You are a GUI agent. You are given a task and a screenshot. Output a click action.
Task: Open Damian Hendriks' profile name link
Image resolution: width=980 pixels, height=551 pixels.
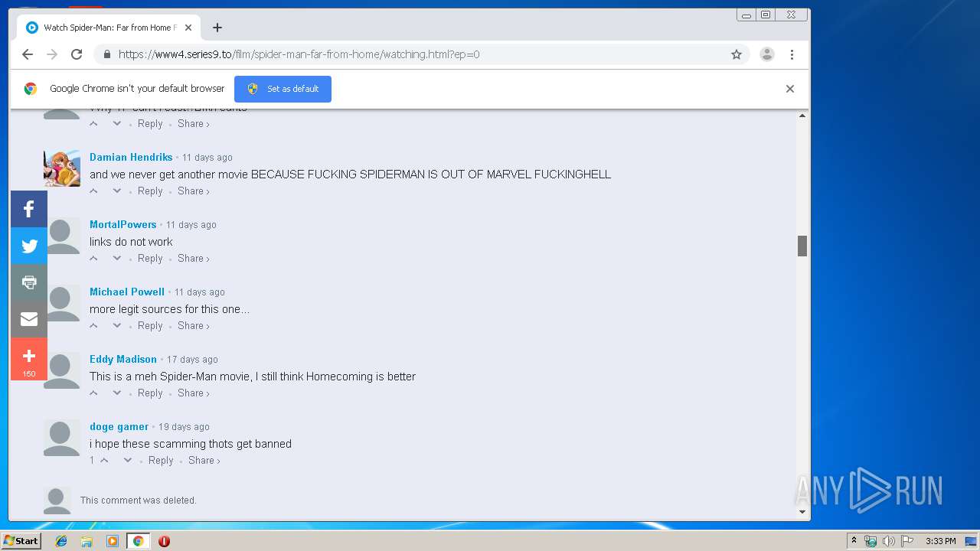(131, 157)
